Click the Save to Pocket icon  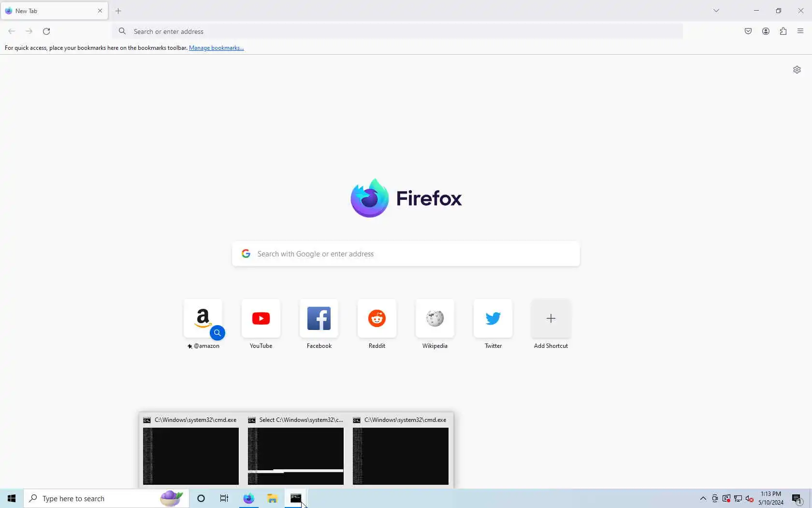(x=748, y=31)
